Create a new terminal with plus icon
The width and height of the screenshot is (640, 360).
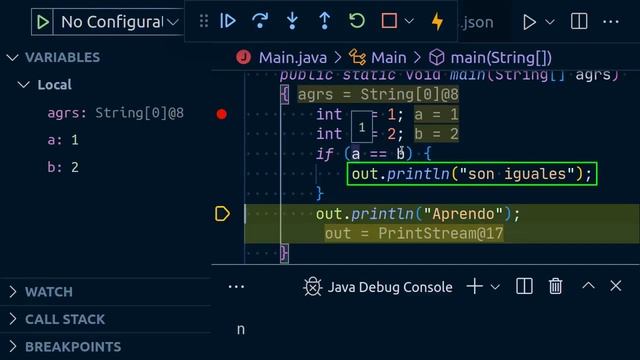tap(474, 286)
